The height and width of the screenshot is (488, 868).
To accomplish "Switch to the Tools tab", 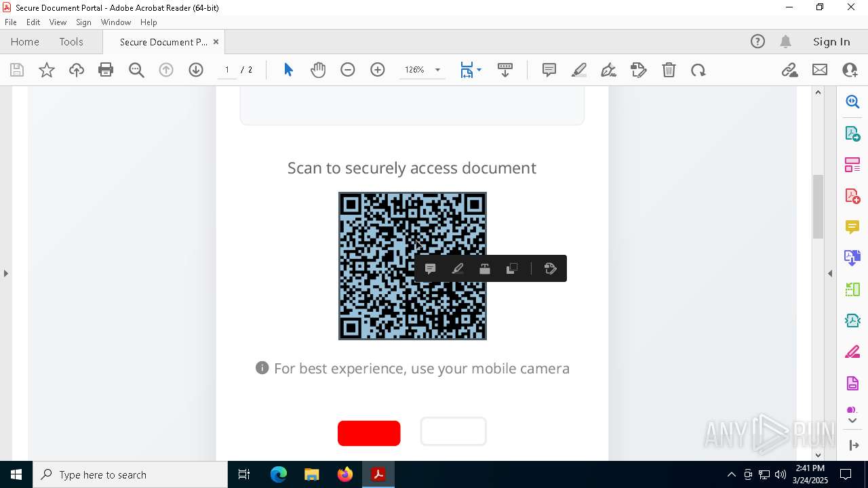I will pyautogui.click(x=71, y=41).
